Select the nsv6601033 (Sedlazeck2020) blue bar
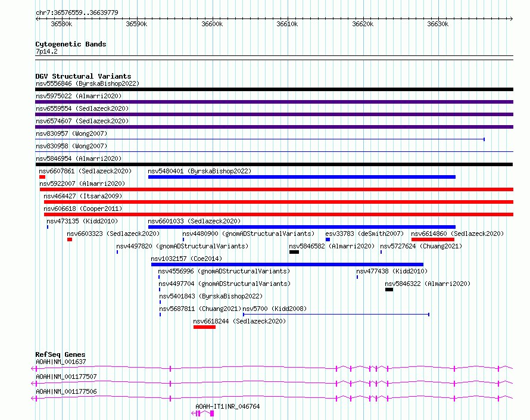Image resolution: width=530 pixels, height=420 pixels. (x=302, y=227)
